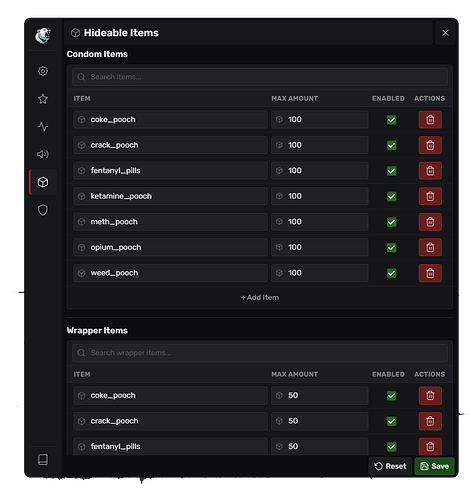Click the Save button
This screenshot has width=470, height=499.
click(434, 466)
